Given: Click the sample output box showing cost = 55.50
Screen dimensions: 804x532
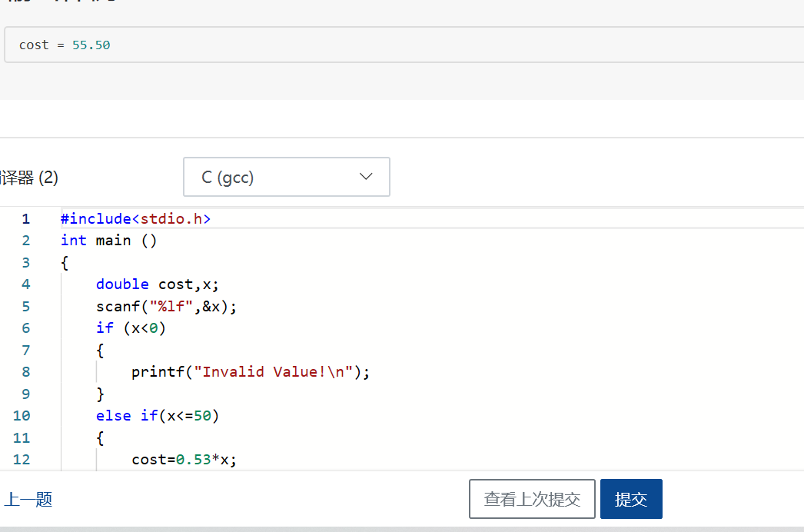Looking at the screenshot, I should pyautogui.click(x=400, y=45).
